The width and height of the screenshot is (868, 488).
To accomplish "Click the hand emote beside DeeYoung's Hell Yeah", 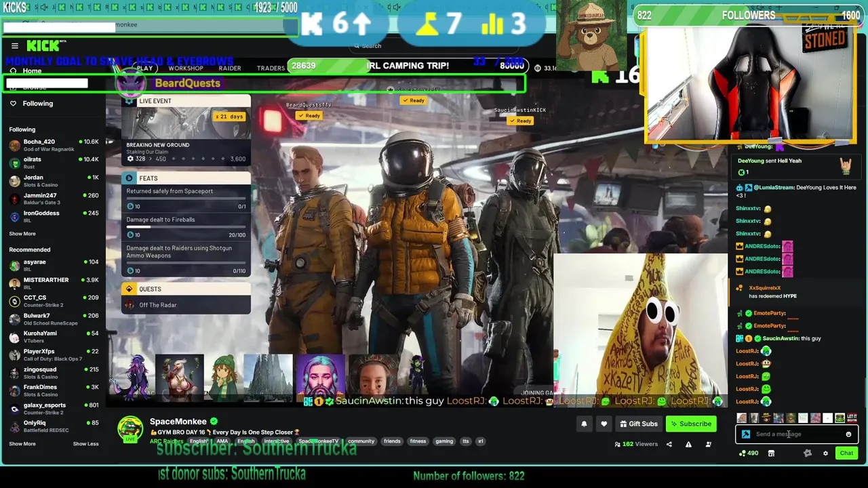I will (x=846, y=166).
